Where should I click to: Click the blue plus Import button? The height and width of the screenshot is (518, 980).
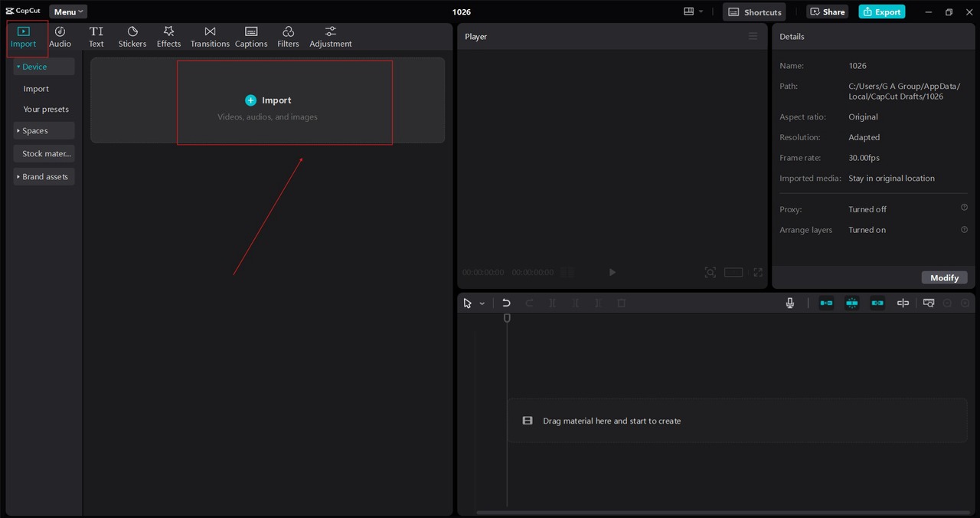[268, 100]
